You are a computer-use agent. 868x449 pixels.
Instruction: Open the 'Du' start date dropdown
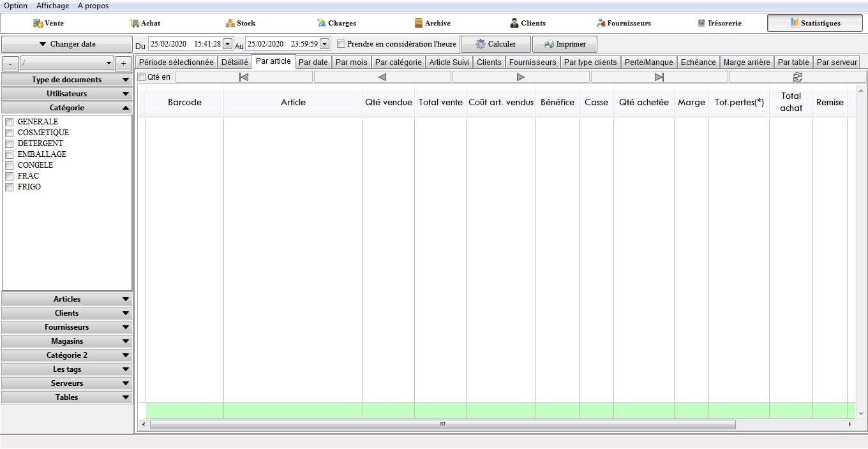(228, 44)
